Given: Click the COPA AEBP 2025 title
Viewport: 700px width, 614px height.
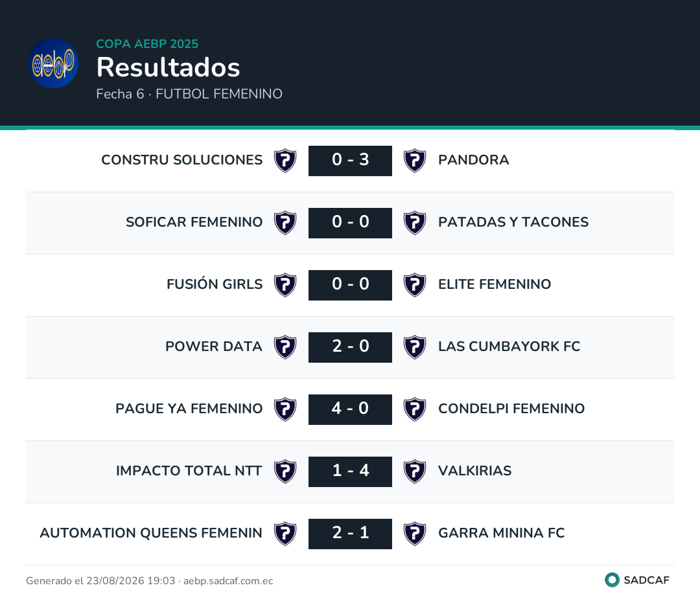Looking at the screenshot, I should [x=147, y=44].
